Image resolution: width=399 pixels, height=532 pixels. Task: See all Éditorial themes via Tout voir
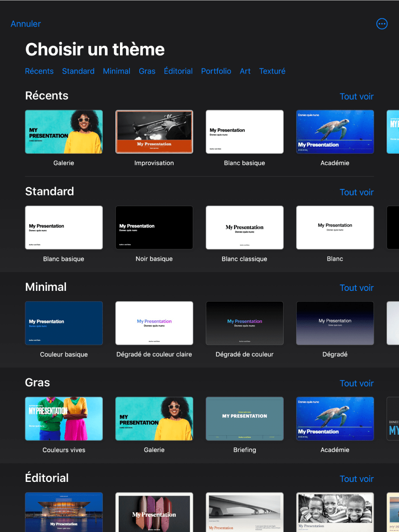click(x=357, y=479)
